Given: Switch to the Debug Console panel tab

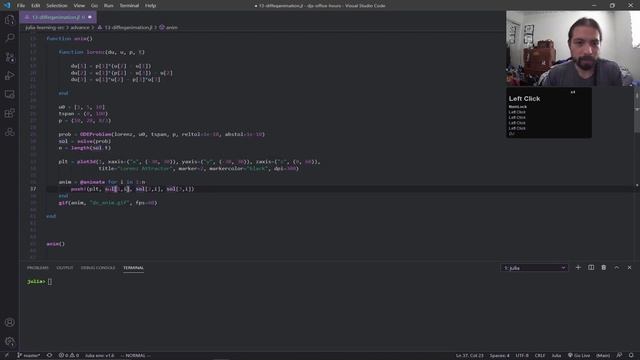Looking at the screenshot, I should [x=98, y=268].
